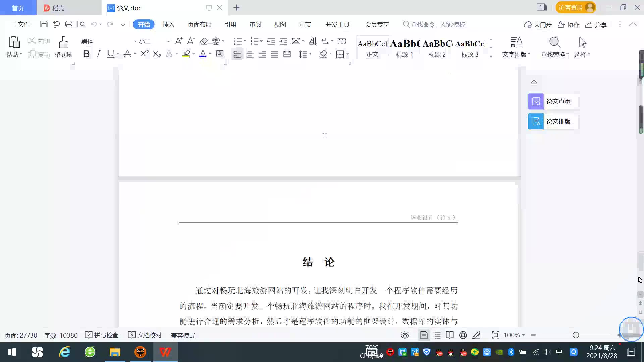Viewport: 644px width, 362px height.
Task: Toggle spell check (拼写检查) in status bar
Action: point(102,335)
